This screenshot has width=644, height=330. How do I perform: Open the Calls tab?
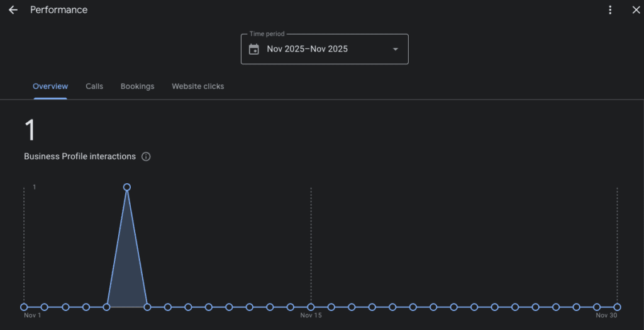click(x=94, y=86)
